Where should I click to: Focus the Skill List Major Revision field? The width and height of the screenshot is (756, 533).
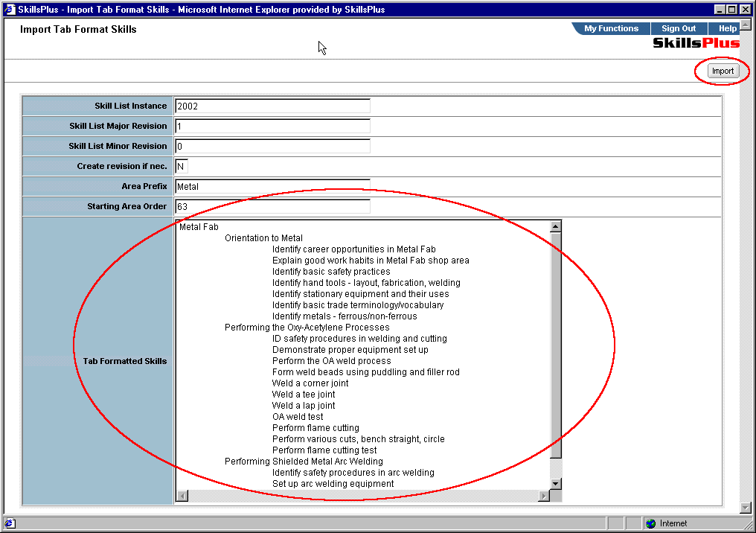272,127
